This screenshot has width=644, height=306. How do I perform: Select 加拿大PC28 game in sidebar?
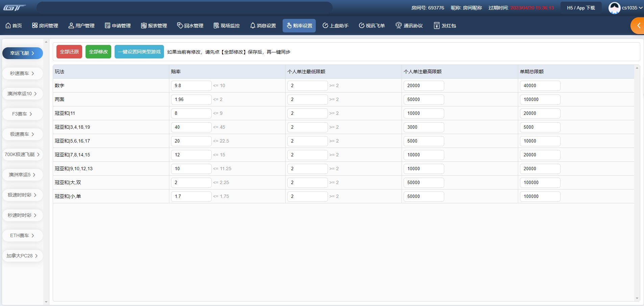point(23,256)
